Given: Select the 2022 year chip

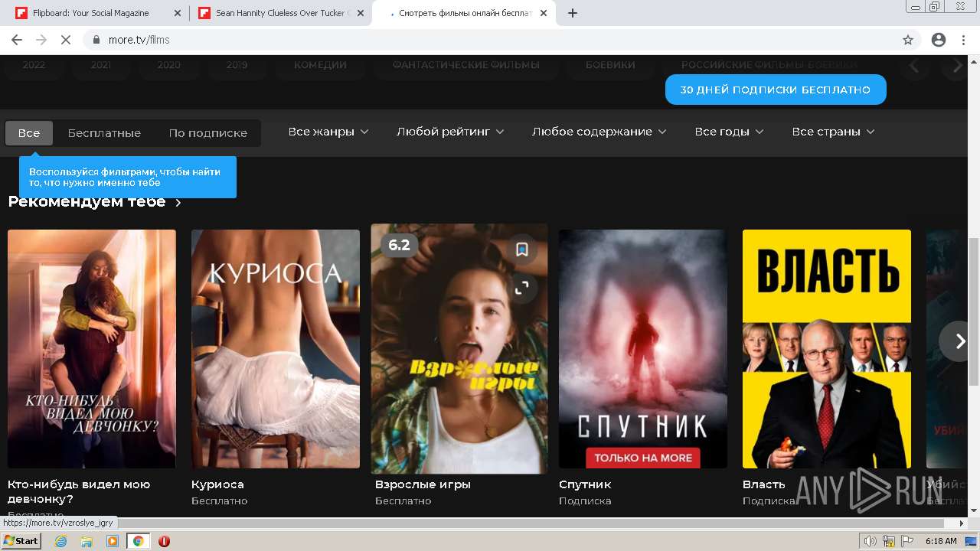Looking at the screenshot, I should tap(34, 66).
